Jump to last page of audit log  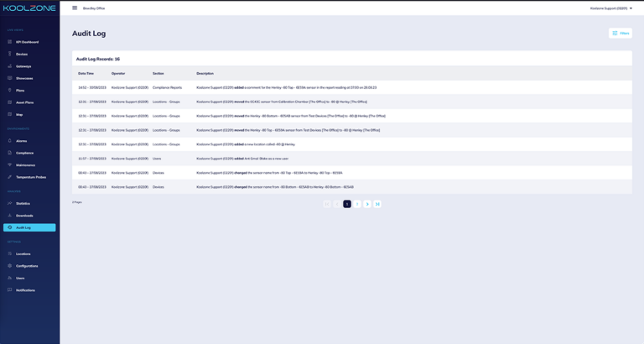tap(377, 204)
